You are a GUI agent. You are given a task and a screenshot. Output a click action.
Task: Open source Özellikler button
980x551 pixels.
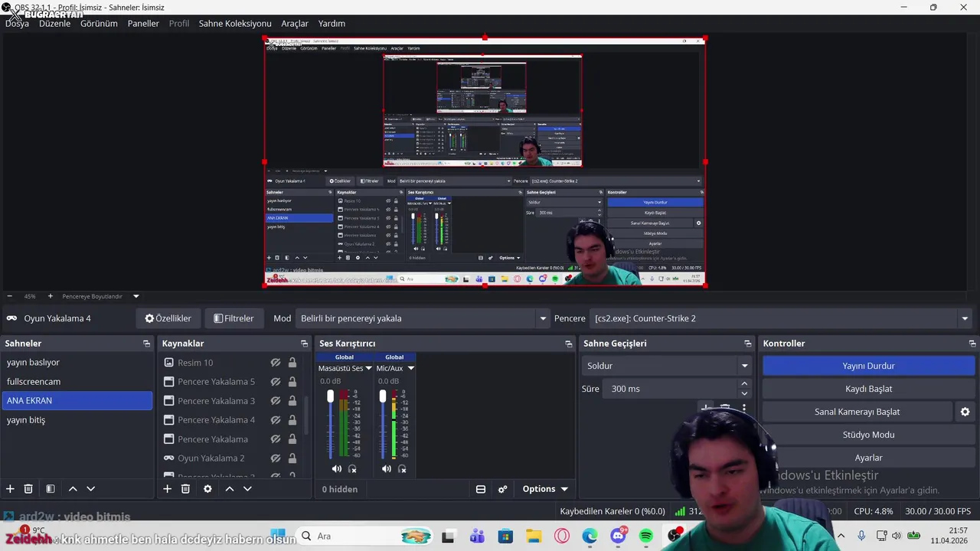pyautogui.click(x=168, y=318)
